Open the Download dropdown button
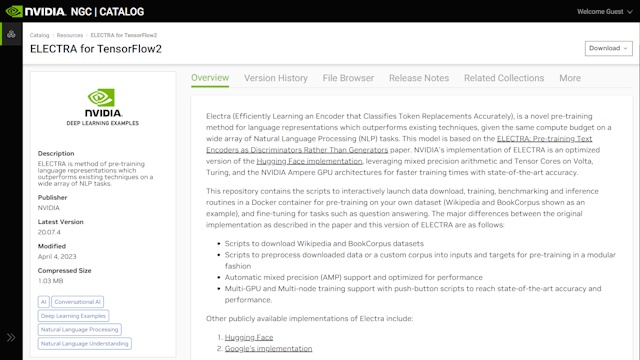Viewport: 640px width, 360px height. [609, 48]
